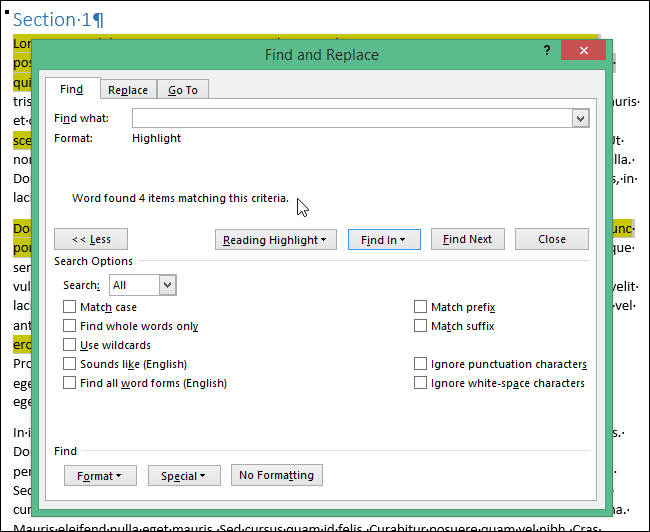Open the Format dropdown button
This screenshot has width=650, height=532.
pyautogui.click(x=100, y=476)
